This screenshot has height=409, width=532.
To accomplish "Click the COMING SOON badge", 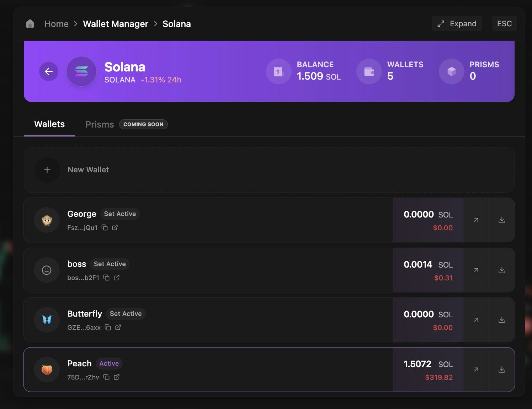I will click(x=143, y=124).
